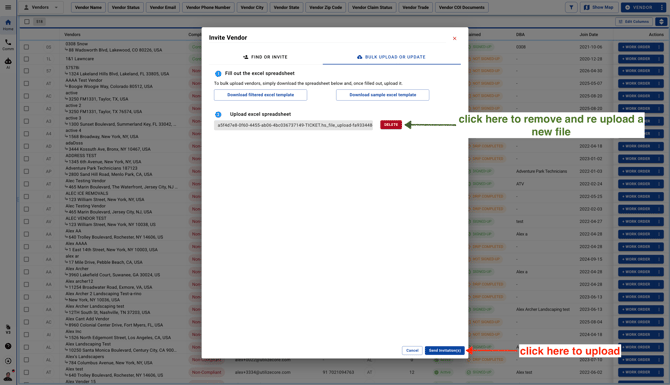
Task: Open the user profile avatar
Action: tap(8, 376)
